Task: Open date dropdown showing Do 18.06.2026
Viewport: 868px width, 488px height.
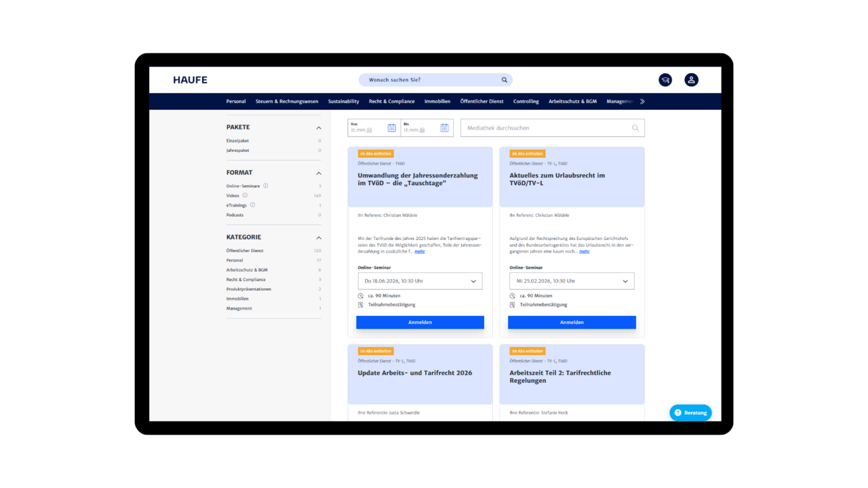Action: click(420, 281)
